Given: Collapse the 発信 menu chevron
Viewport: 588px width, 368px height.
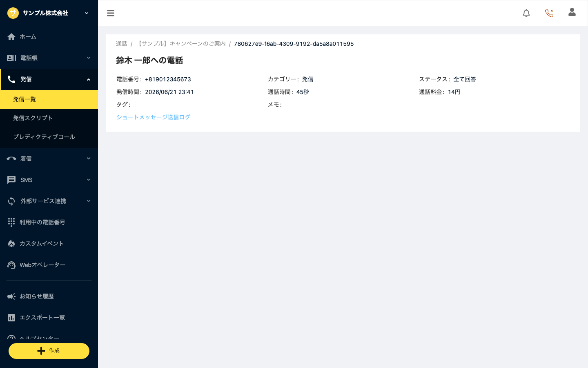Looking at the screenshot, I should coord(89,79).
